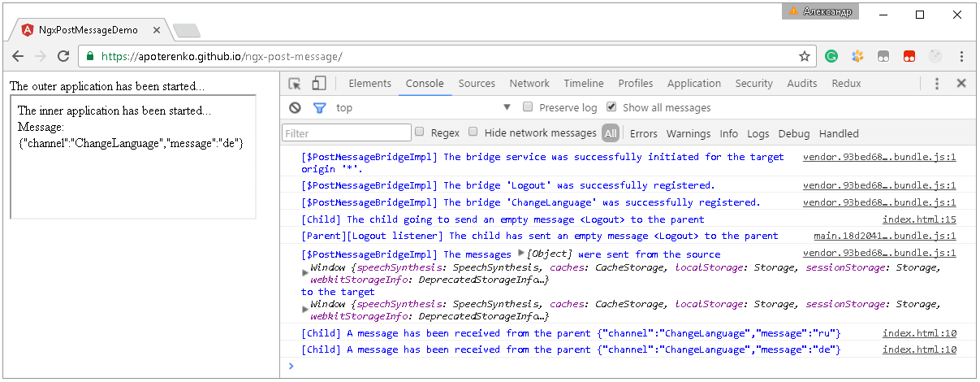Open the Sources tab

point(477,83)
